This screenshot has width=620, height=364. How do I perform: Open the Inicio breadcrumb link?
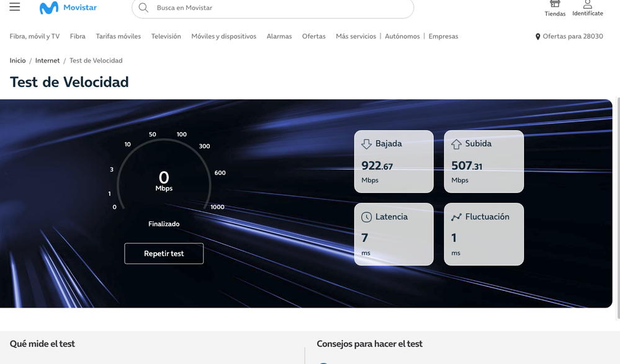point(17,60)
